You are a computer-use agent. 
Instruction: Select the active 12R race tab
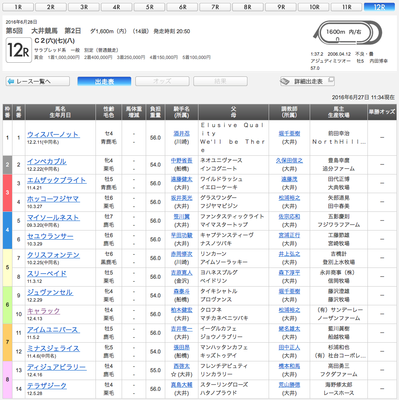[380, 7]
